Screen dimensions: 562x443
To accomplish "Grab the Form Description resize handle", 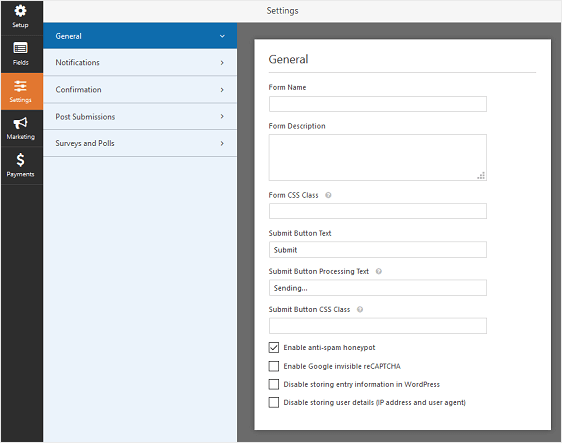I will pos(481,175).
